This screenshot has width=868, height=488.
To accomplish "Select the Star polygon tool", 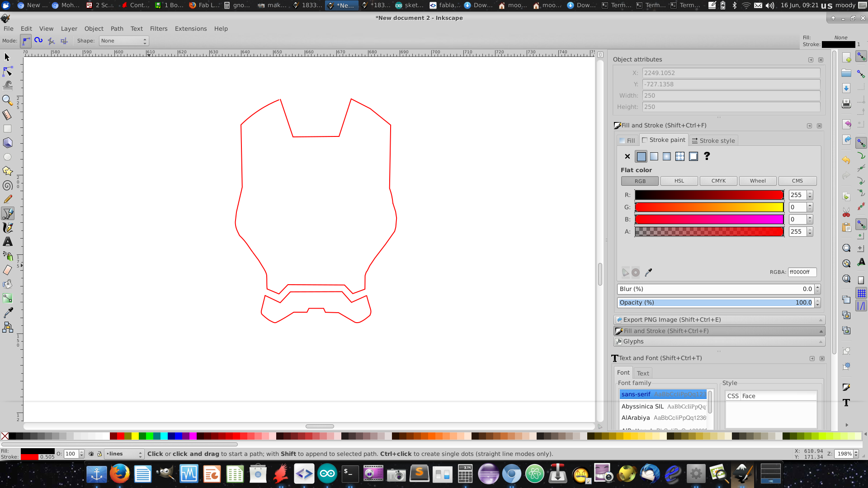I will [x=7, y=171].
